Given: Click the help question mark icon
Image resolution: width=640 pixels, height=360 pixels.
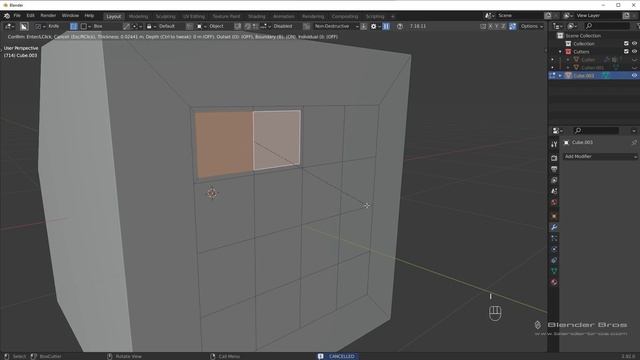Looking at the screenshot, I should pos(400,26).
